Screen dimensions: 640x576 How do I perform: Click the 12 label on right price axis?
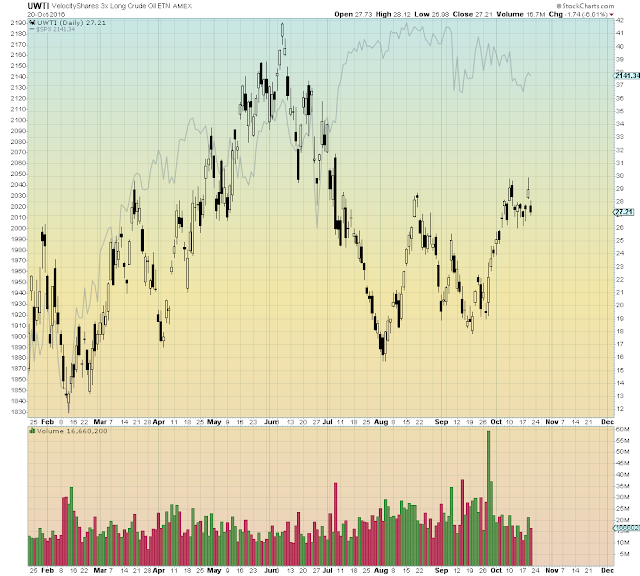point(620,409)
